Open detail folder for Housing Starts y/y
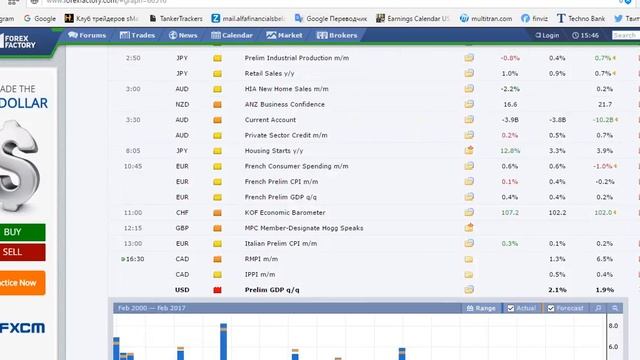640x360 pixels. (x=469, y=151)
